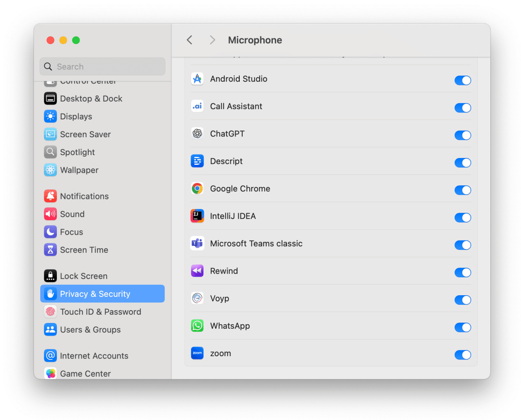Toggle off microphone access for ChatGPT
The width and height of the screenshot is (521, 420).
[x=463, y=135]
